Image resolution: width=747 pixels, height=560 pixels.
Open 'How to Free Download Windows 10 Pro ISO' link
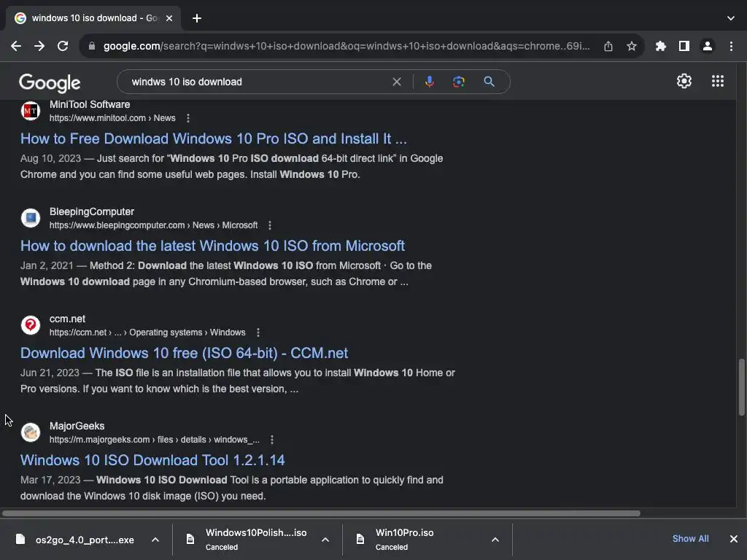(x=214, y=139)
